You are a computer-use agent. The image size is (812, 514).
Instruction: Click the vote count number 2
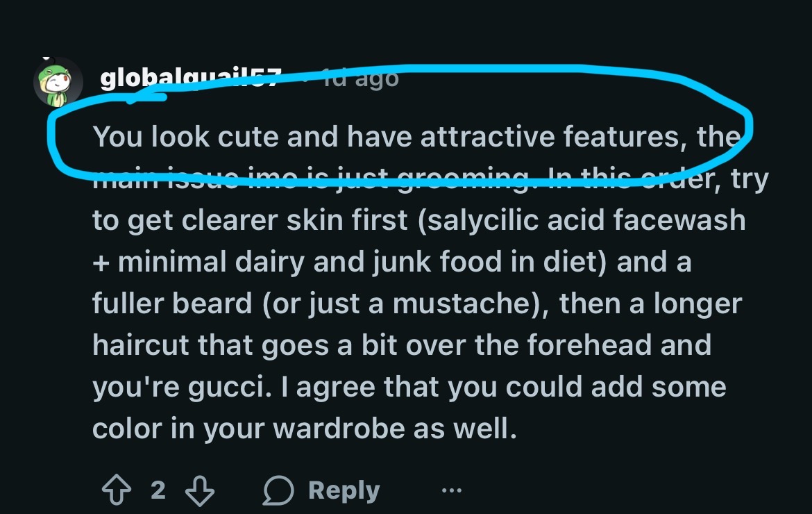click(158, 491)
